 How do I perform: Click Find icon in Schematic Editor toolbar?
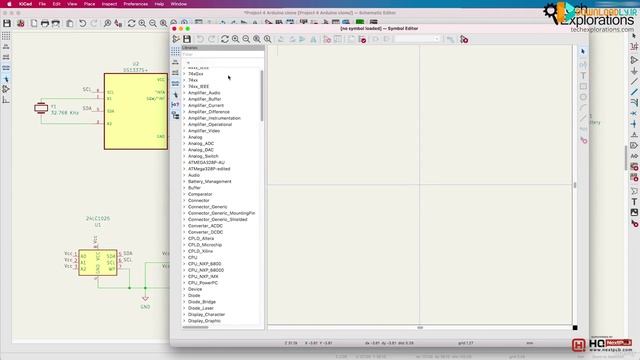tap(107, 23)
